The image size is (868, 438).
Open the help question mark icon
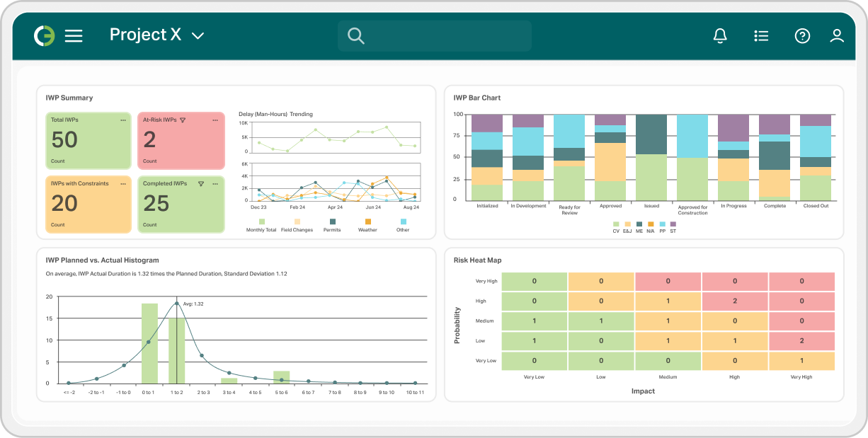click(802, 35)
